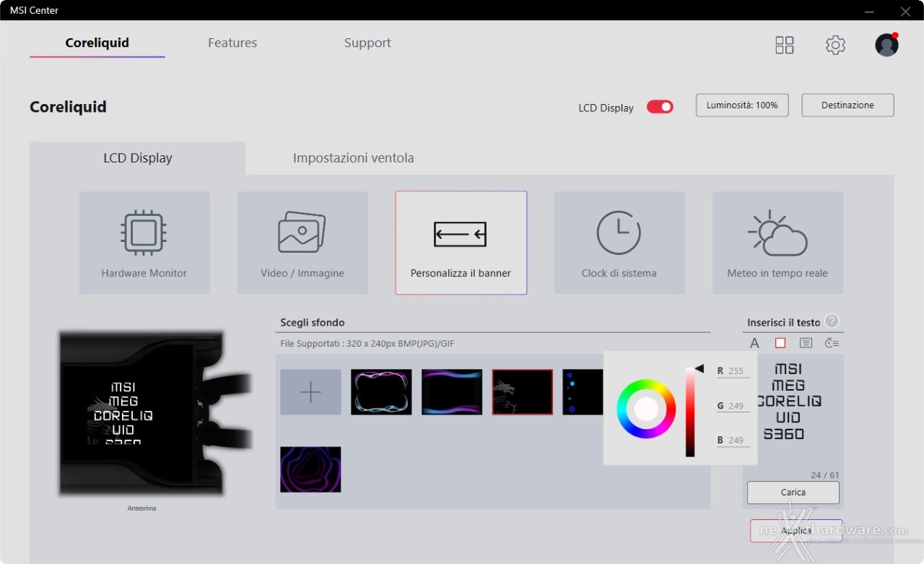924x564 pixels.
Task: Open the font style "A" icon
Action: pos(754,343)
